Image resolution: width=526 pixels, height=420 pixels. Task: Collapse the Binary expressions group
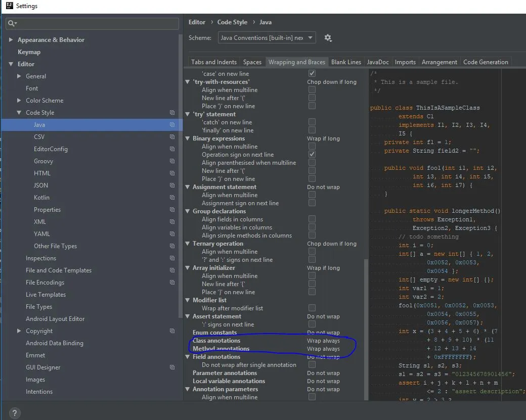click(x=188, y=138)
